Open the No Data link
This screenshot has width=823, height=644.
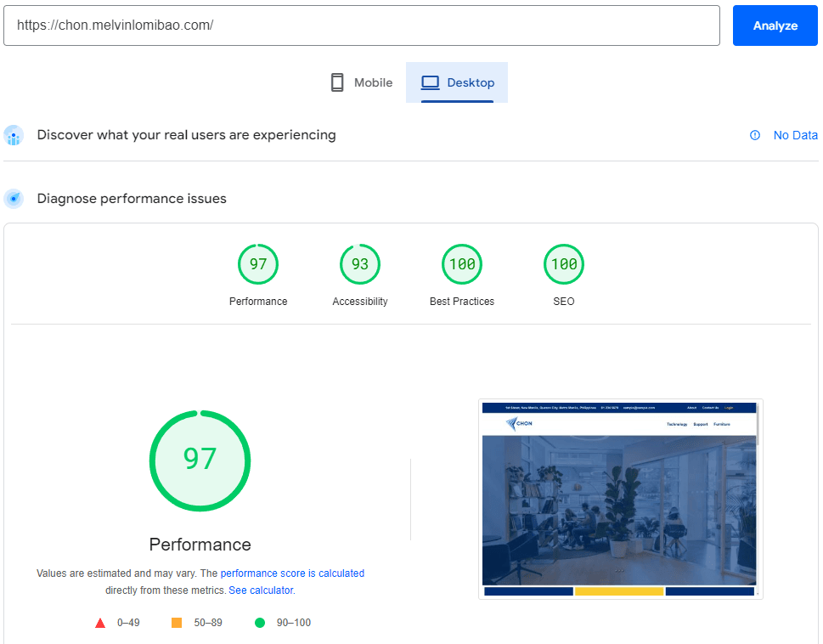coord(795,135)
